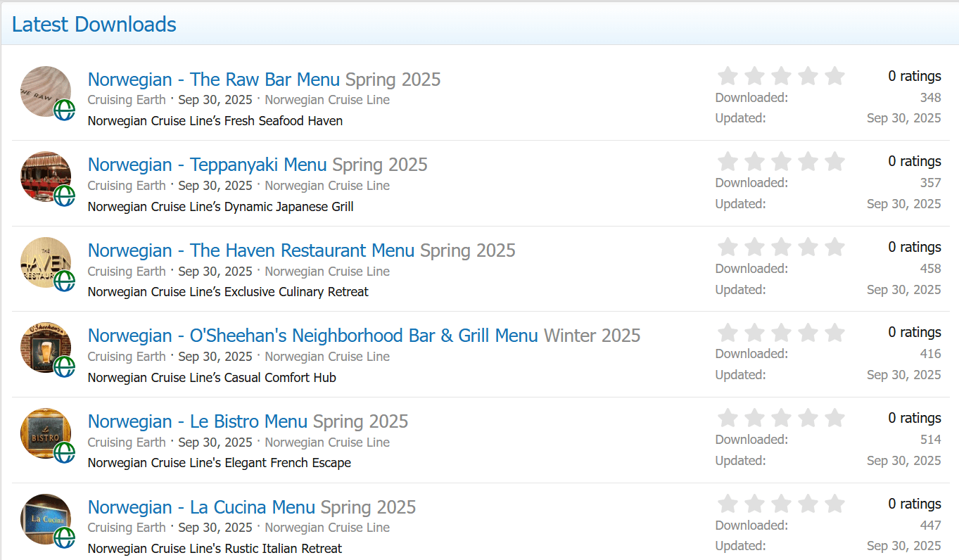959x560 pixels.
Task: Open Norwegian - O'Sheehan's Neighborhood Bar & Grill Menu
Action: click(x=313, y=336)
